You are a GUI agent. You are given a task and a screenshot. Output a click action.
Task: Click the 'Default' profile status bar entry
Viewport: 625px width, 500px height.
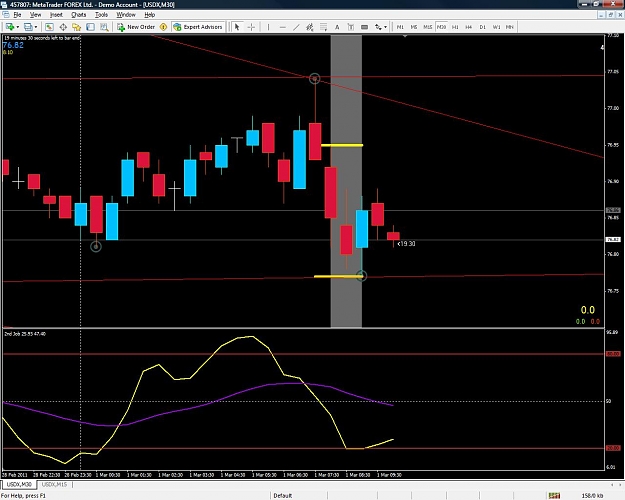(x=283, y=495)
